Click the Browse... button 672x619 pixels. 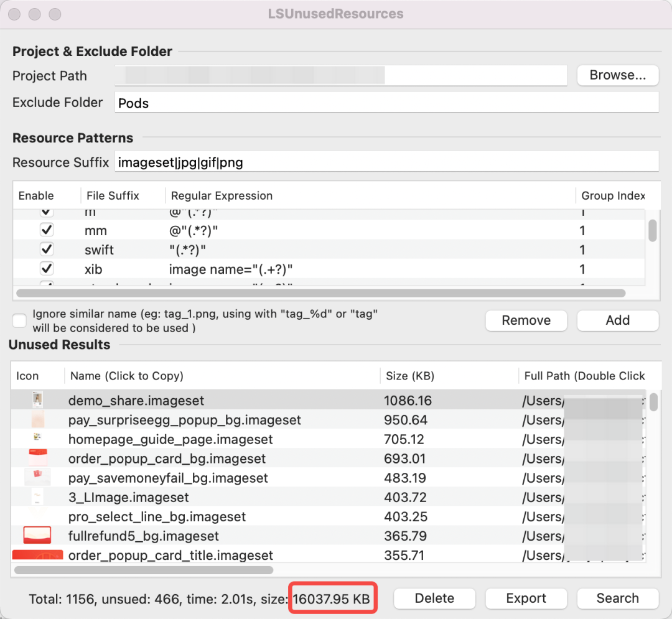(617, 75)
